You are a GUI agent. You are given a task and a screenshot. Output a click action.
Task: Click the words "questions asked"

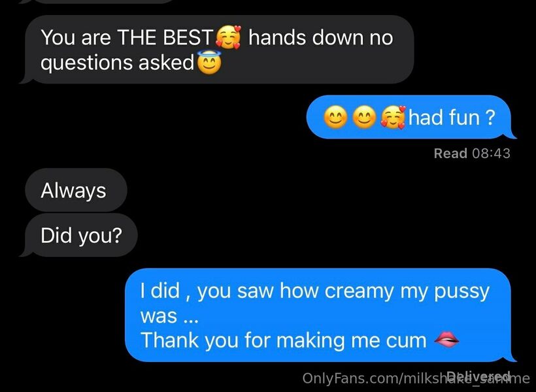coord(117,63)
